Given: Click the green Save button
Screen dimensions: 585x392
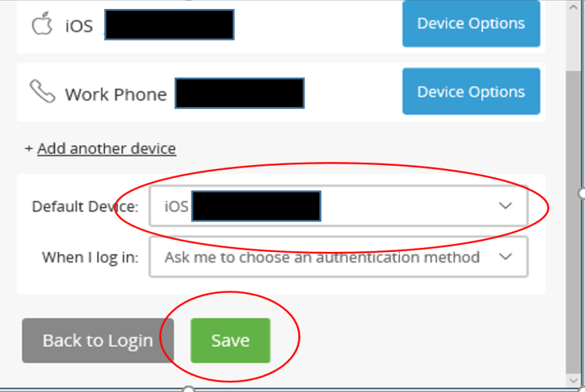Looking at the screenshot, I should pyautogui.click(x=230, y=340).
